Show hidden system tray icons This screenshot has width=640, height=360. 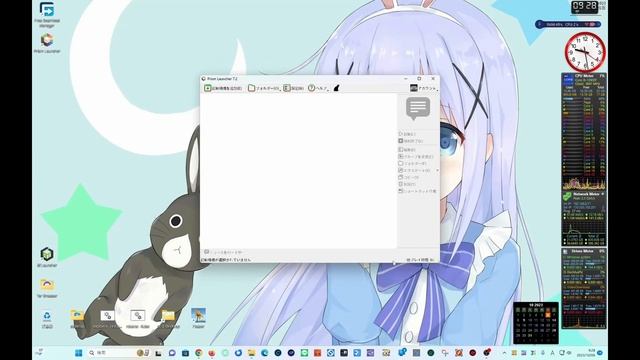(504, 353)
